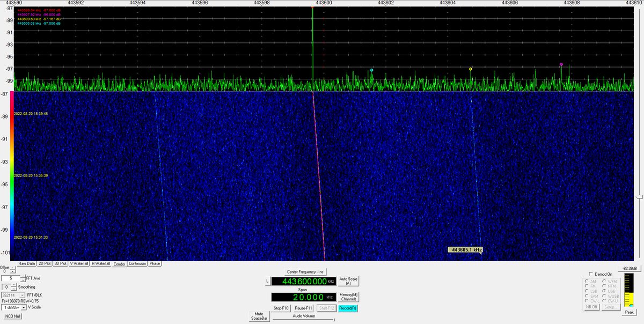
Task: Click the 443605.1 kHz frequency tooltip label
Action: pos(465,249)
